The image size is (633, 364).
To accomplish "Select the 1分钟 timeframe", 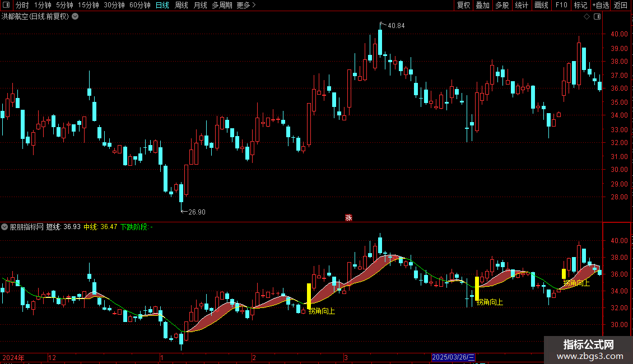I will (x=43, y=5).
